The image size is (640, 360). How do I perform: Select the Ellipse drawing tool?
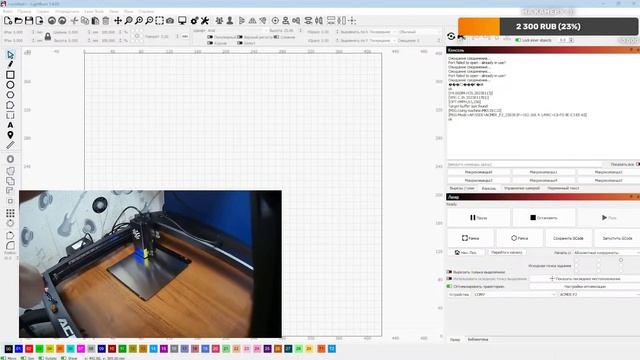(x=10, y=85)
